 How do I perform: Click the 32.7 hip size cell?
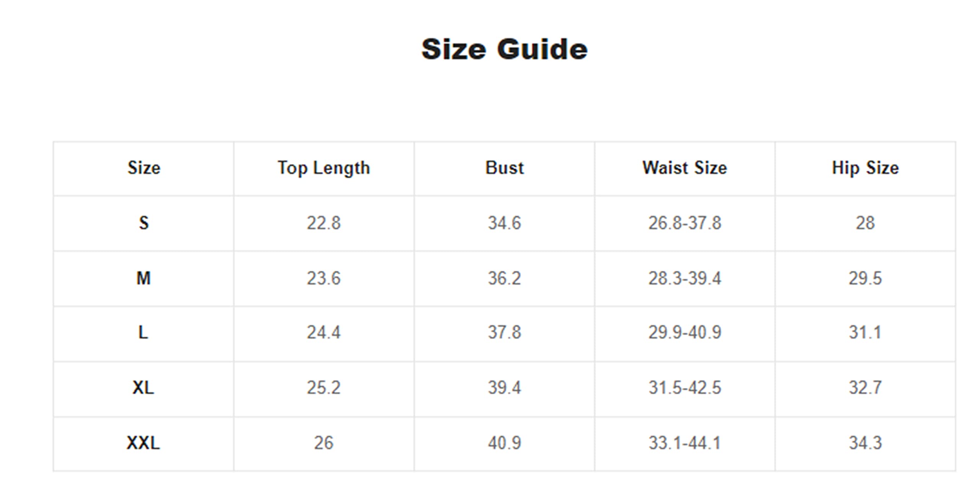coord(865,388)
